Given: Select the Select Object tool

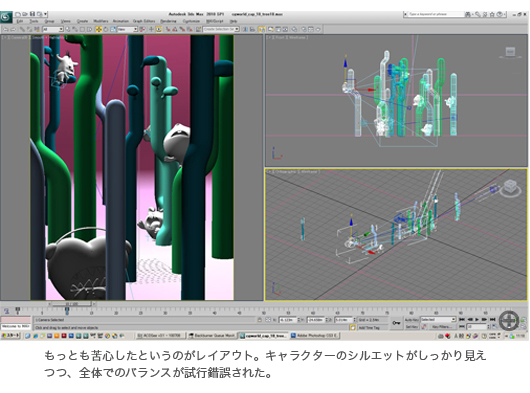Looking at the screenshot, I should (68, 29).
